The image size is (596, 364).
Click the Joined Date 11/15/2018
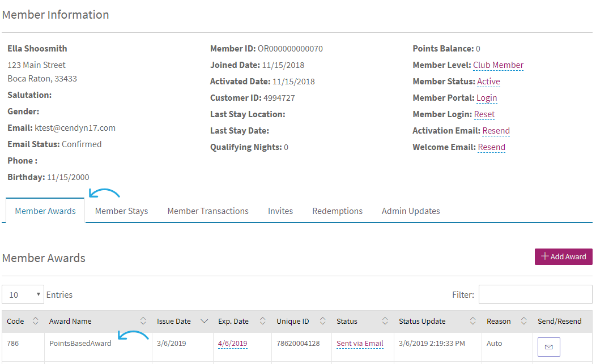click(283, 65)
